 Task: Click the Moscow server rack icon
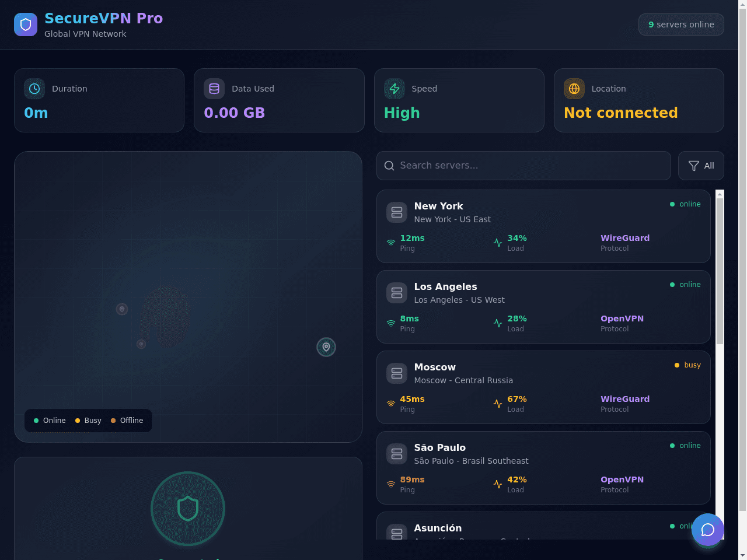click(x=397, y=373)
